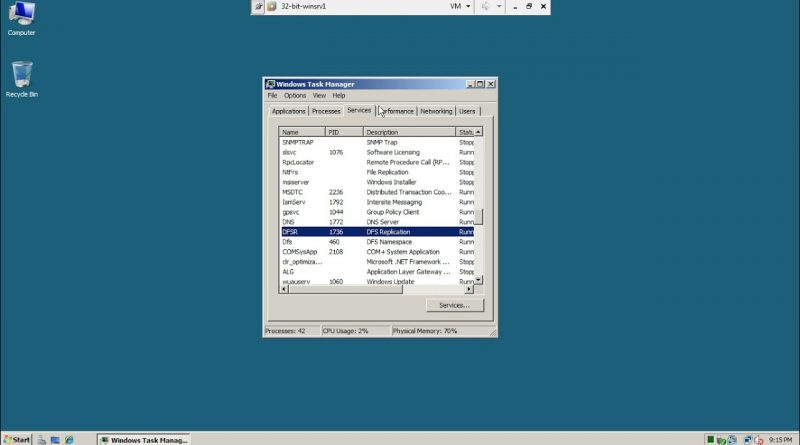
Task: Switch to the Processes tab
Action: tap(326, 111)
